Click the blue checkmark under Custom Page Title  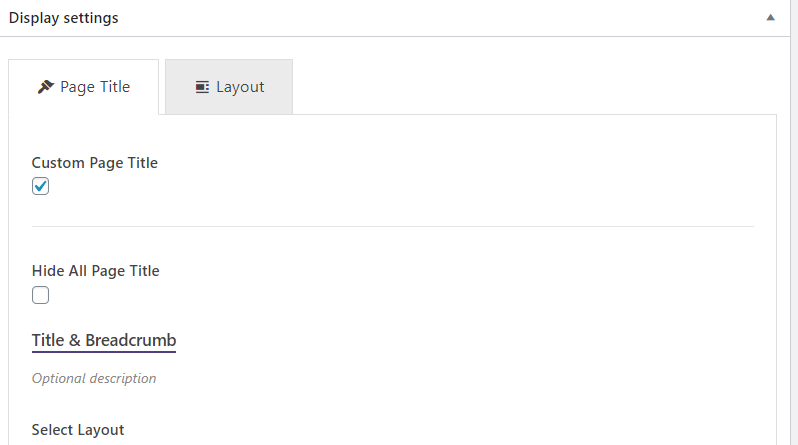40,186
